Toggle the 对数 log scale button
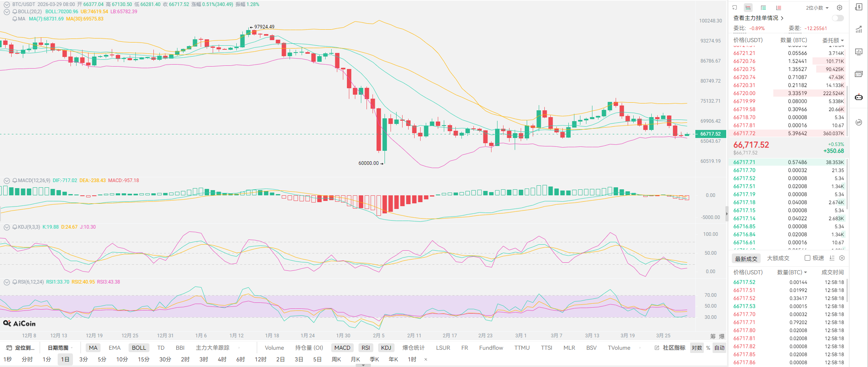 [697, 348]
